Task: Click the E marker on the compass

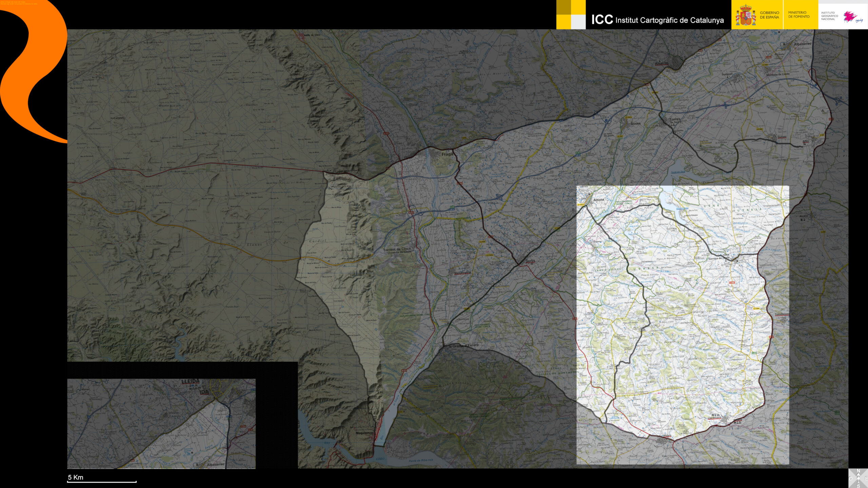Action: coord(867,478)
